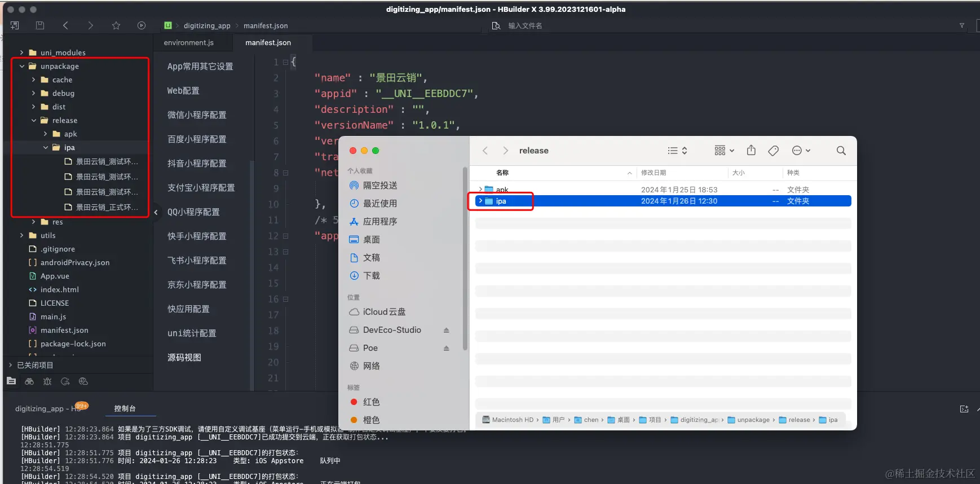Click digitizing_app in the breadcrumb
The width and height of the screenshot is (980, 484).
(207, 25)
